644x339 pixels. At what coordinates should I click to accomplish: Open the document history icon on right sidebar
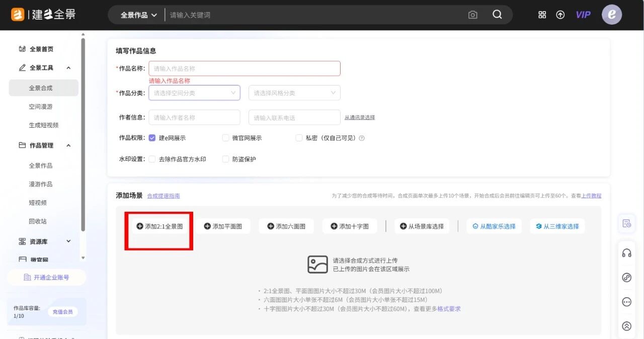pos(626,224)
